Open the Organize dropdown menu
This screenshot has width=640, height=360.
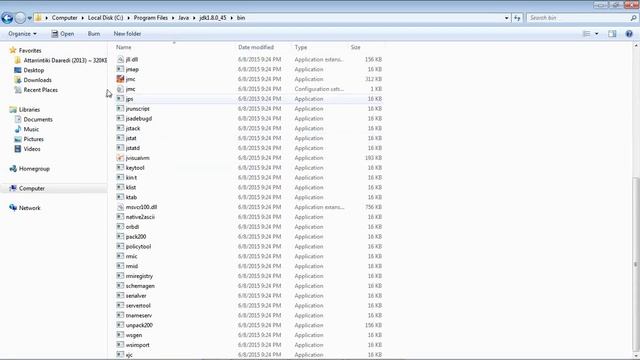click(22, 34)
